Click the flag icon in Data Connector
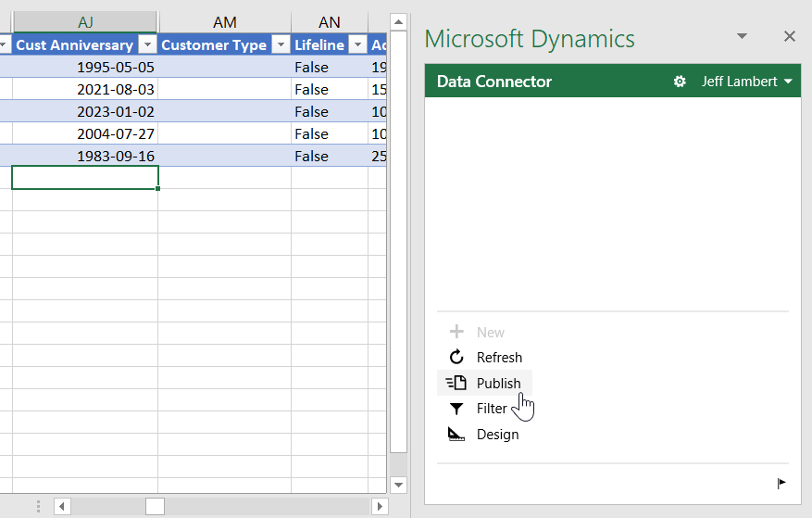The width and height of the screenshot is (812, 518). pyautogui.click(x=781, y=483)
